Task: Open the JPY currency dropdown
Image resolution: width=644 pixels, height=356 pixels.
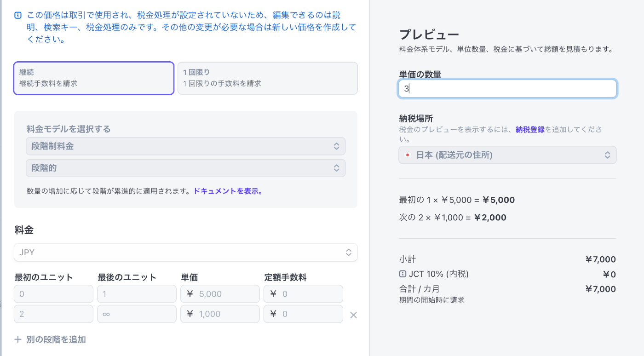Action: [x=185, y=252]
